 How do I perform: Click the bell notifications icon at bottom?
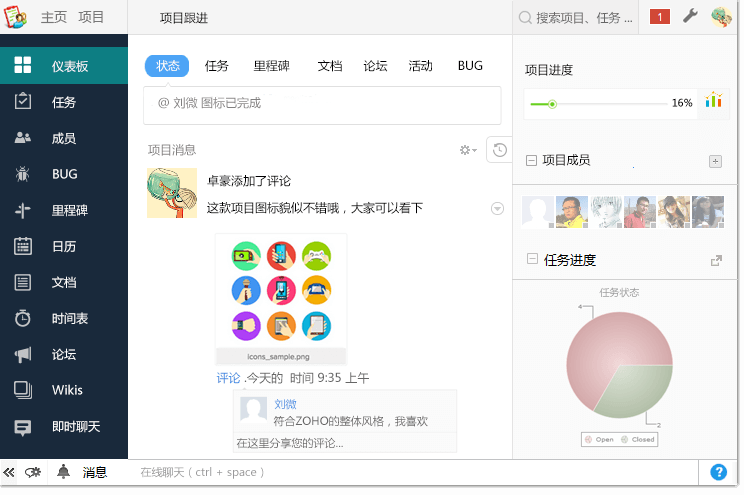[63, 472]
